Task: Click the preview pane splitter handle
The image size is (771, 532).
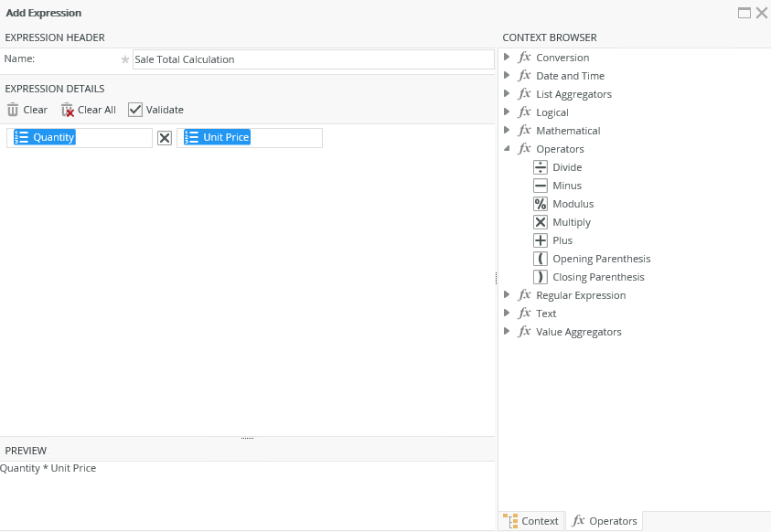Action: 247,439
